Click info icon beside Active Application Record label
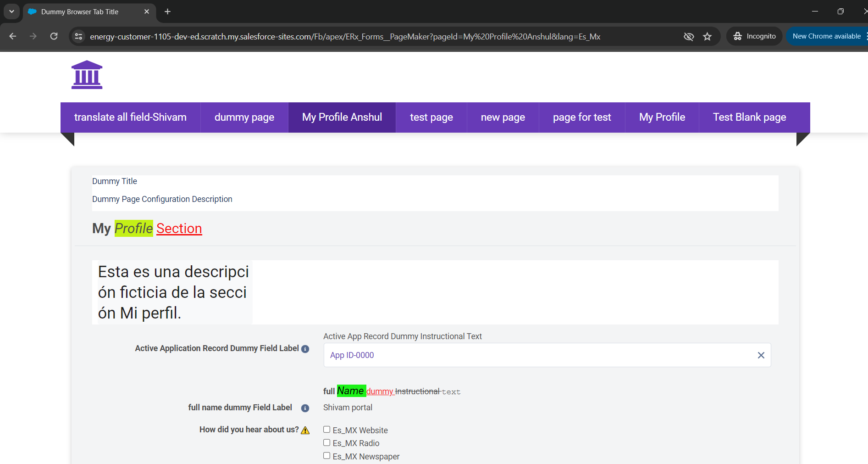 (305, 349)
